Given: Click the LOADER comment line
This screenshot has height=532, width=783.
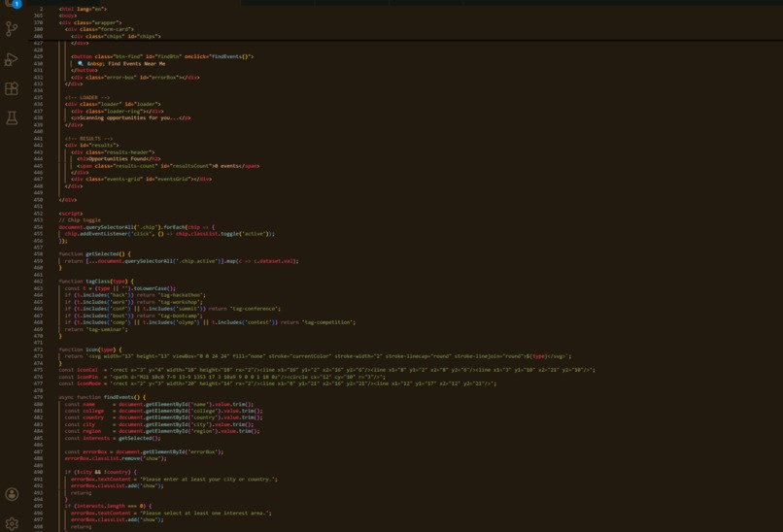Looking at the screenshot, I should coord(87,97).
